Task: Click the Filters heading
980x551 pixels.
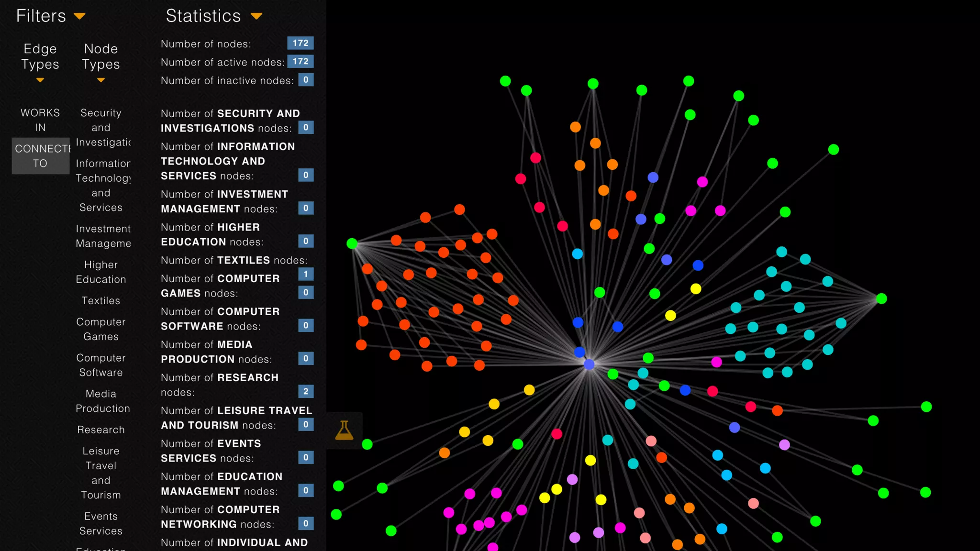Action: pos(41,16)
